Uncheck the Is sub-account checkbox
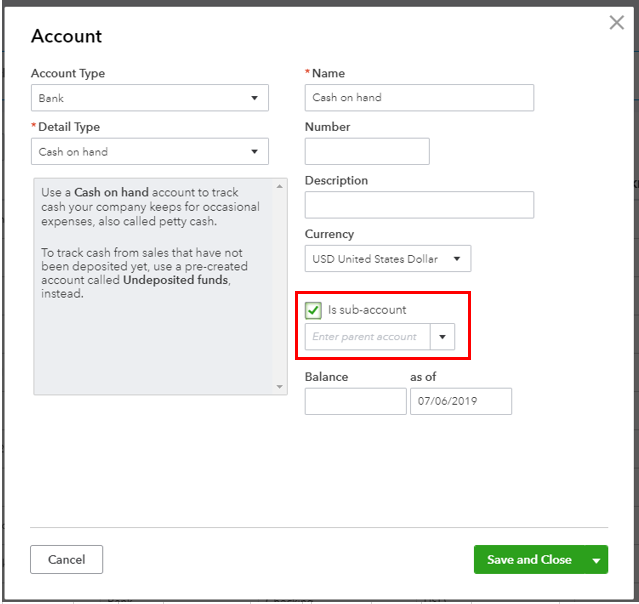 point(314,310)
